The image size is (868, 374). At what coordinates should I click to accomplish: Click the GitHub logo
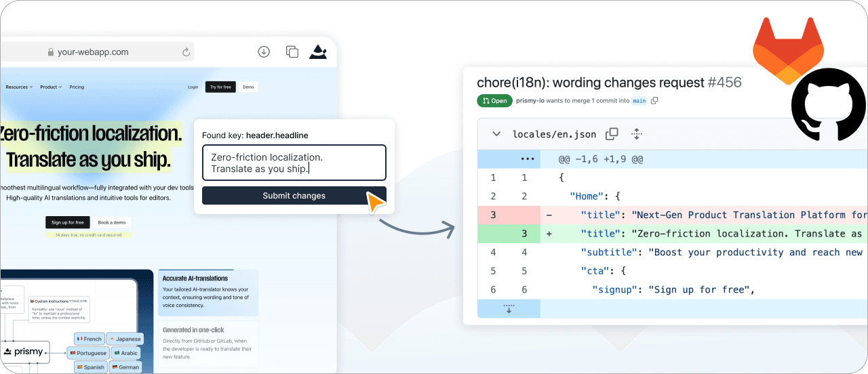pos(828,104)
